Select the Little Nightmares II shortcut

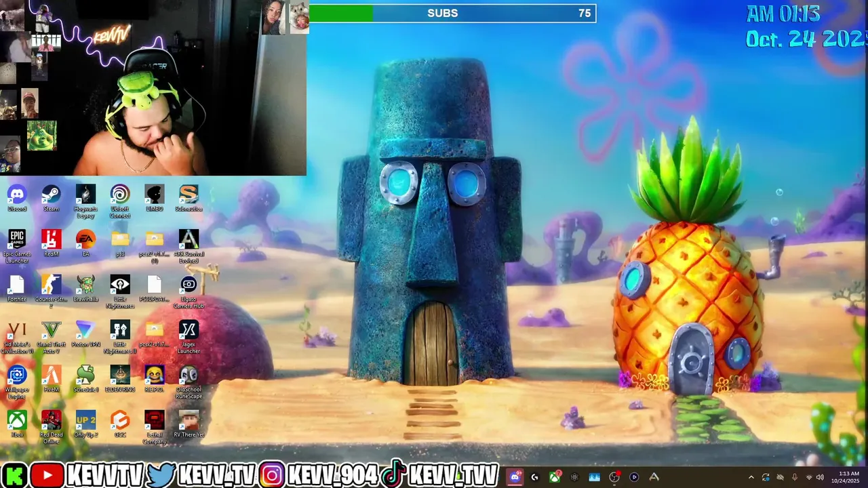tap(120, 338)
